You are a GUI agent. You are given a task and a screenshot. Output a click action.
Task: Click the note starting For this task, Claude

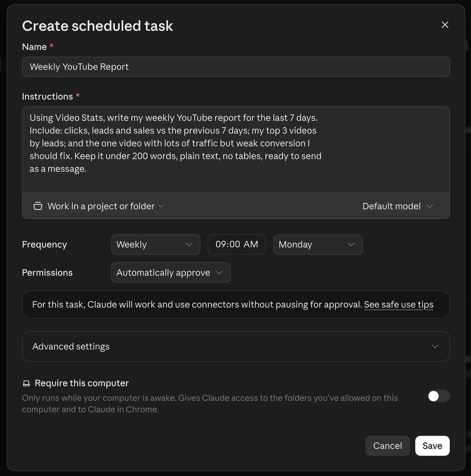tap(197, 304)
